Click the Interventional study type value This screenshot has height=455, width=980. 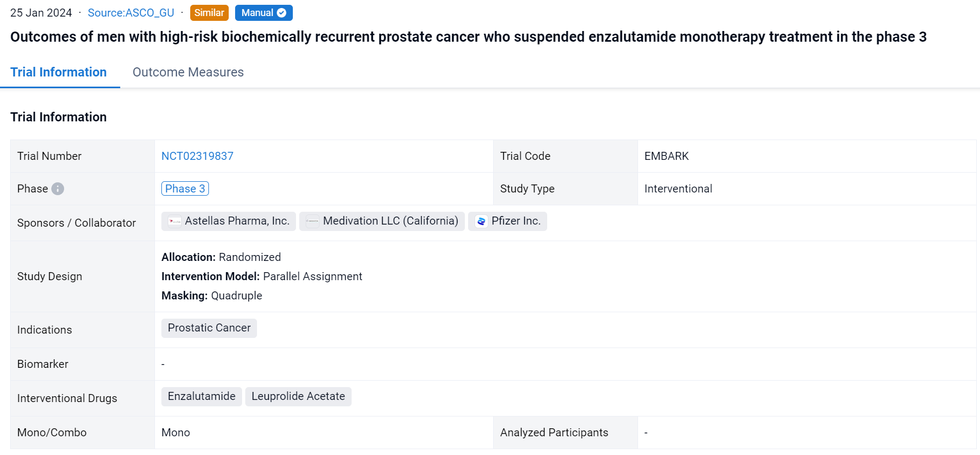pyautogui.click(x=678, y=189)
